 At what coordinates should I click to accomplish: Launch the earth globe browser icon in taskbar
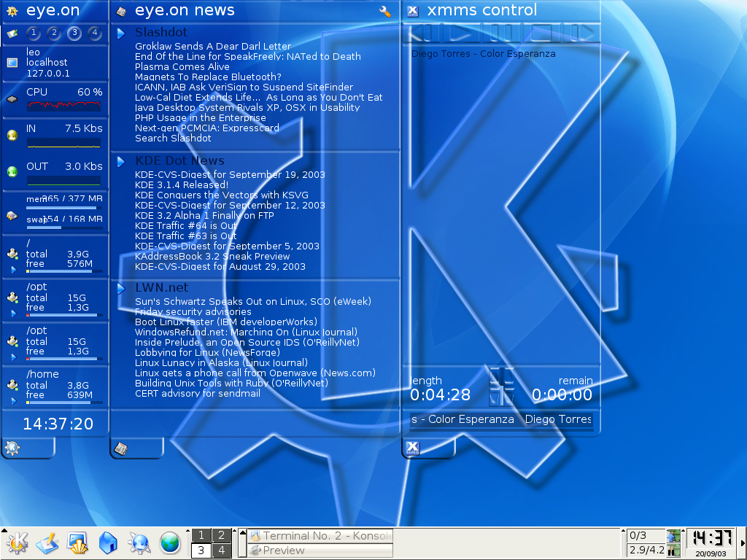169,542
